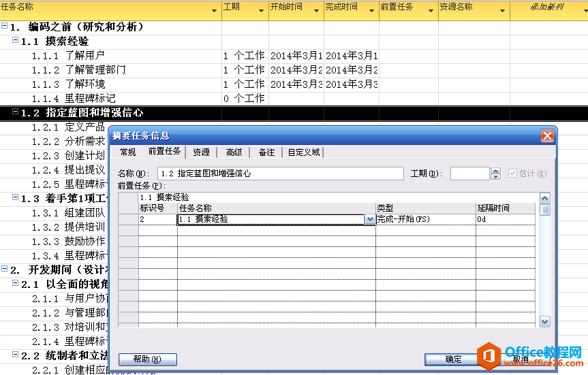Select the task '2.1.1 与用户协'
This screenshot has width=588, height=375.
pyautogui.click(x=69, y=299)
